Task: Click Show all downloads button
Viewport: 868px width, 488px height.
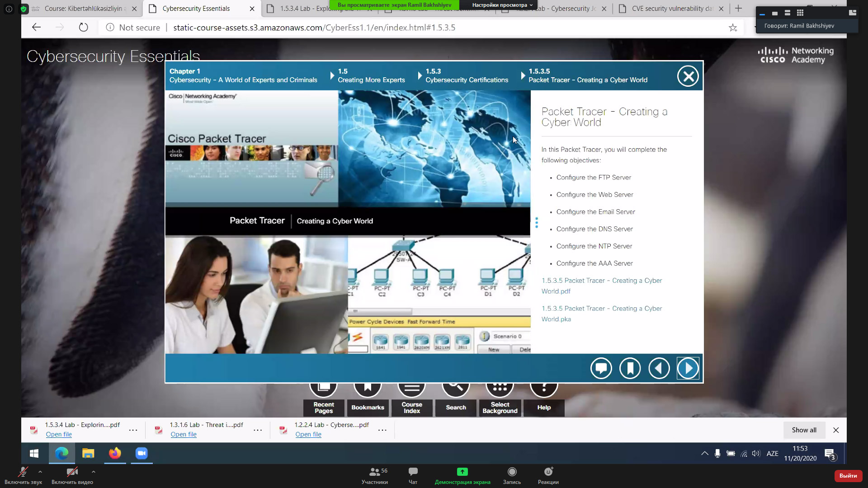Action: click(803, 430)
